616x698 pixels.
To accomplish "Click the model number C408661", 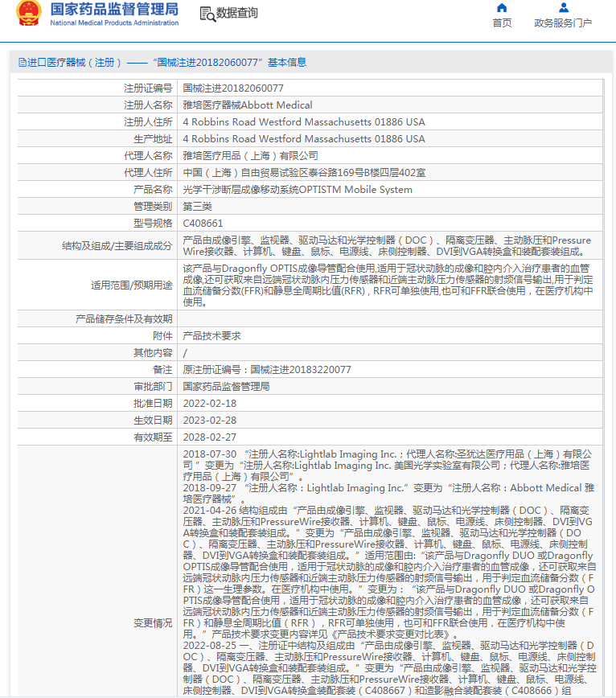I will click(x=203, y=224).
